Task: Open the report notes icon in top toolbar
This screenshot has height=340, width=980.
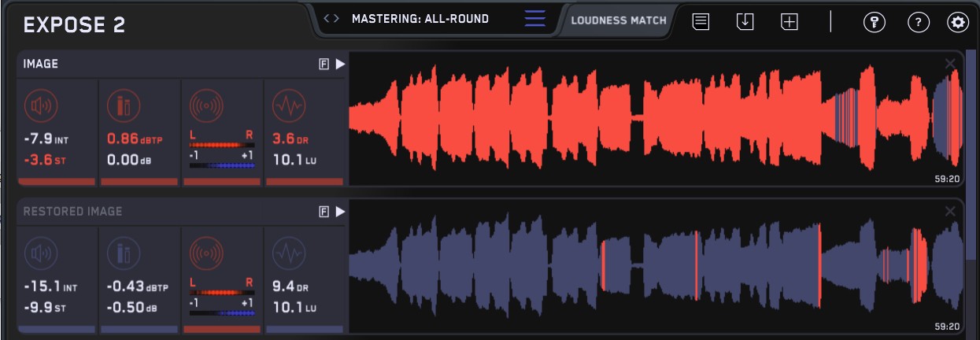Action: (701, 22)
